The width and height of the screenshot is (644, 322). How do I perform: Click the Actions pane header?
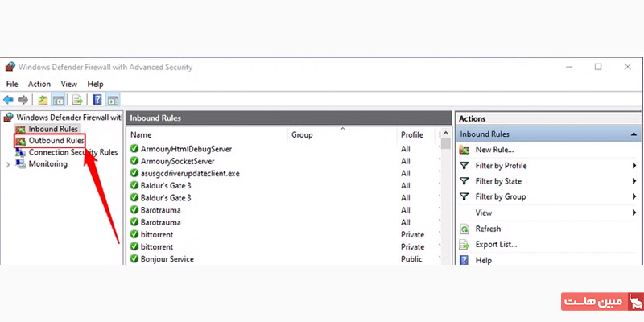(548, 118)
